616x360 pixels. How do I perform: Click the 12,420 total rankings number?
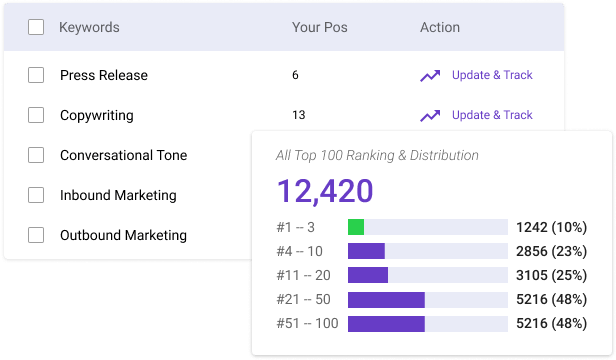coord(325,191)
